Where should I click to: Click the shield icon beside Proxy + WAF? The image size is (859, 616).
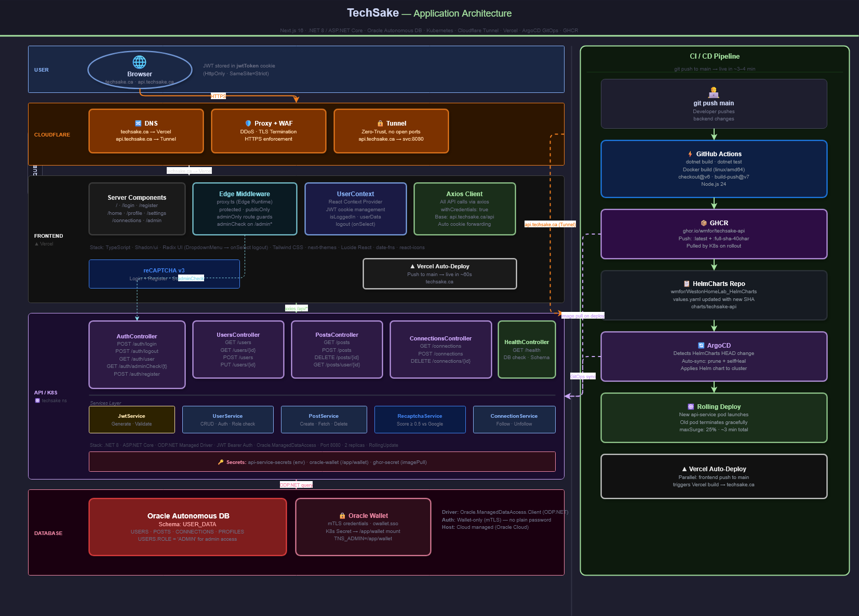coord(248,124)
